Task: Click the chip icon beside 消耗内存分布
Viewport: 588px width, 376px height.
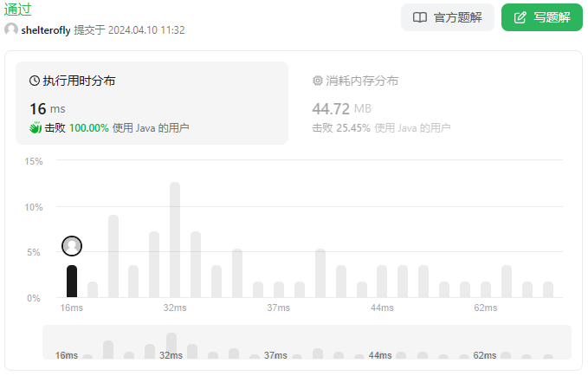Action: pos(318,81)
